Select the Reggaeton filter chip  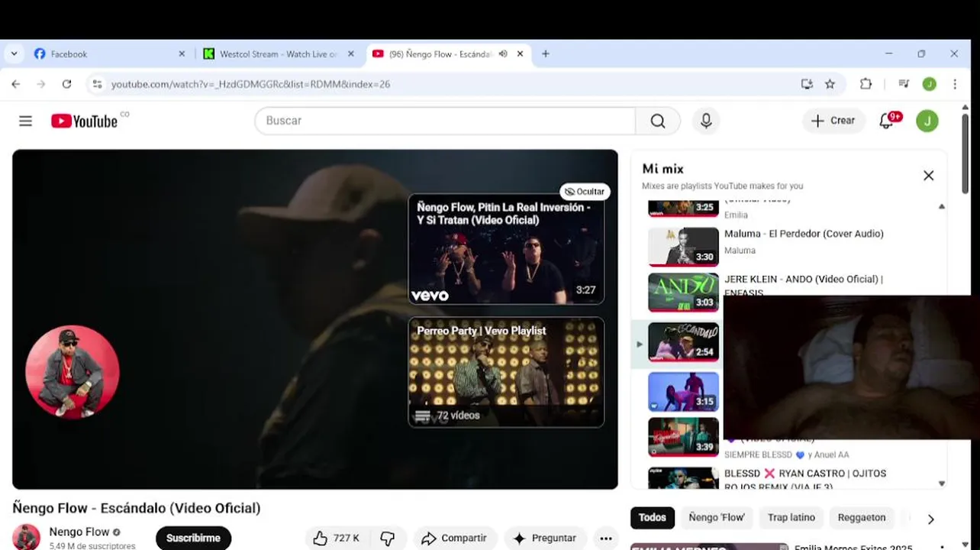pyautogui.click(x=862, y=517)
